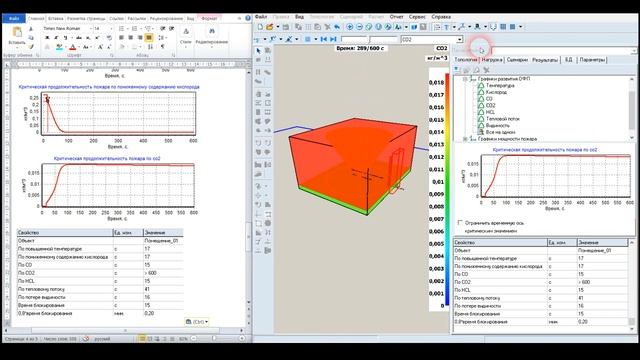Expand the Графики мощности пожара node
Viewport: 640px width, 360px height.
coord(465,139)
